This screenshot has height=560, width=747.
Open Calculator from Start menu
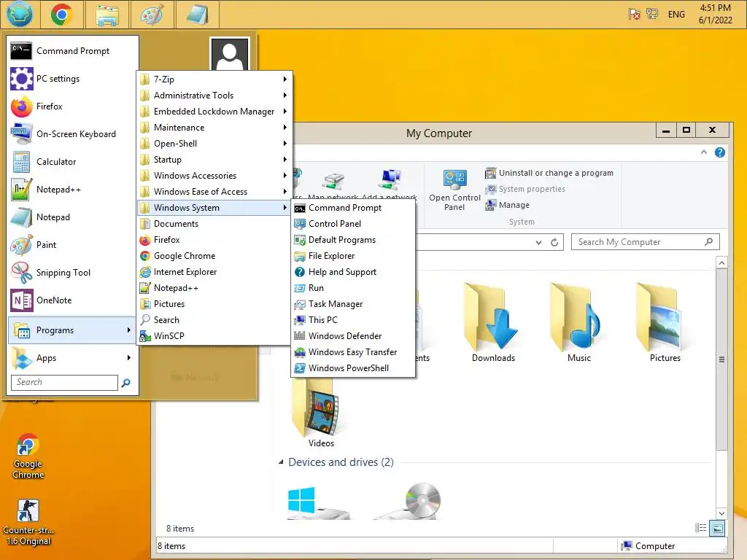tap(72, 161)
